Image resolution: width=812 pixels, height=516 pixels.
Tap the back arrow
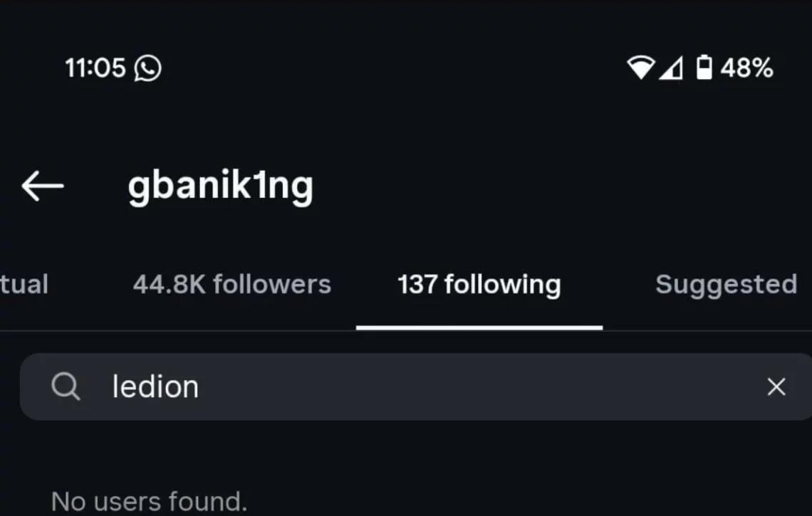pos(43,186)
